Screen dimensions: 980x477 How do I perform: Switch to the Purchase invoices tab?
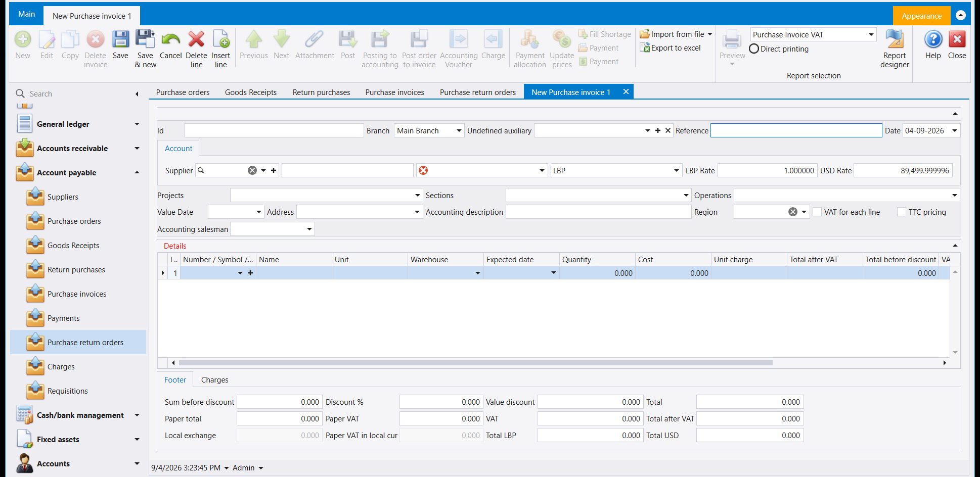pos(394,92)
